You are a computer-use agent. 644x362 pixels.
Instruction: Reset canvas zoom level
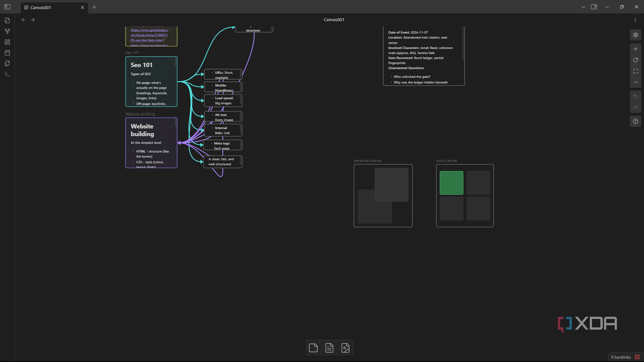tap(636, 60)
